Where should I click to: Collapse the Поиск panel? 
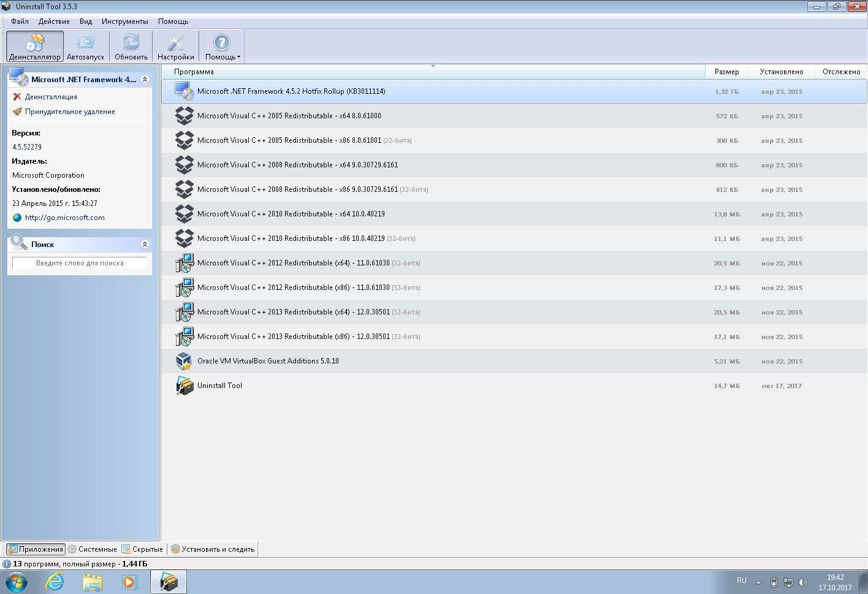pyautogui.click(x=145, y=244)
